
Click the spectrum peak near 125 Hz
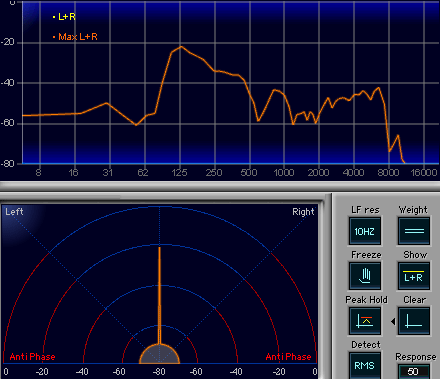tap(181, 47)
